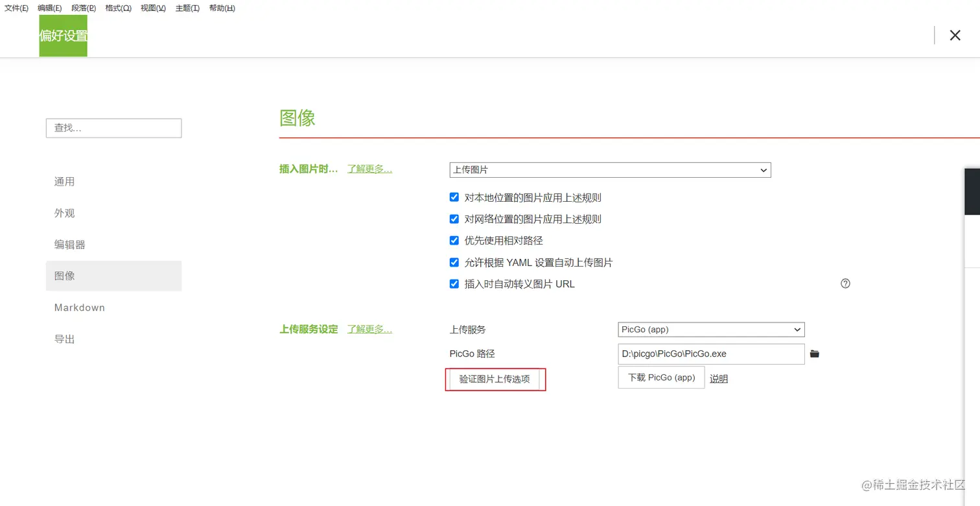
Task: Expand the PicGo (app) upload service dropdown
Action: (711, 330)
